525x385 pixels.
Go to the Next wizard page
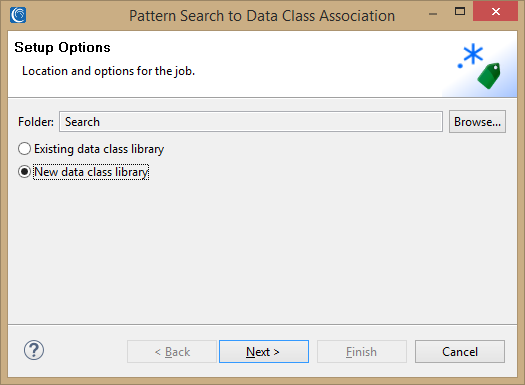[x=264, y=352]
